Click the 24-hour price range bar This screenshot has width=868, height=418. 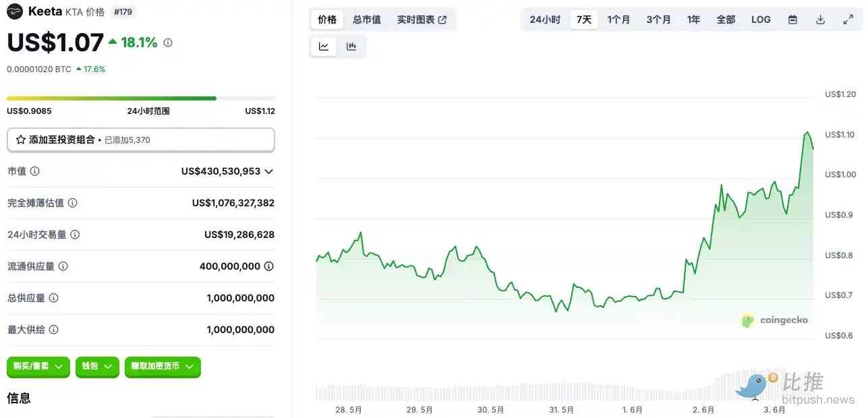(140, 98)
